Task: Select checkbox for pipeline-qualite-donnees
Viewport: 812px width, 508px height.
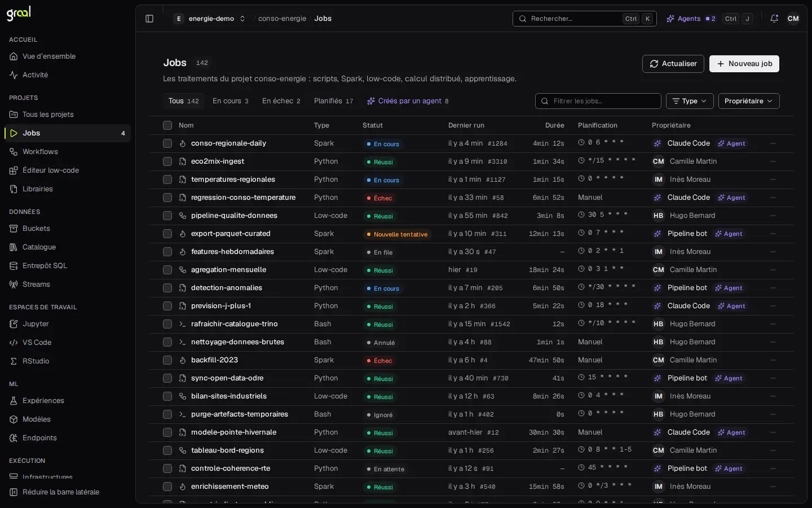Action: [x=167, y=216]
